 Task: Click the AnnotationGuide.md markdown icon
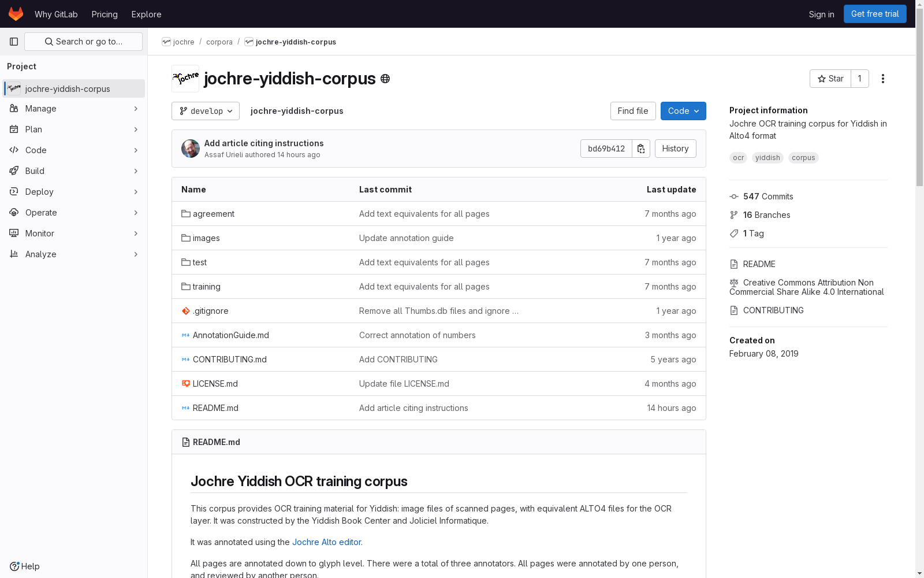(186, 335)
